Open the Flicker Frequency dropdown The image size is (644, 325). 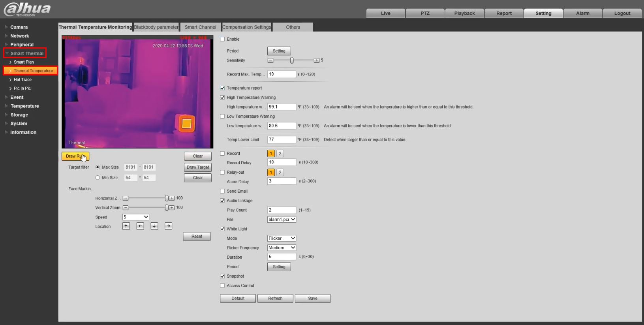[282, 248]
